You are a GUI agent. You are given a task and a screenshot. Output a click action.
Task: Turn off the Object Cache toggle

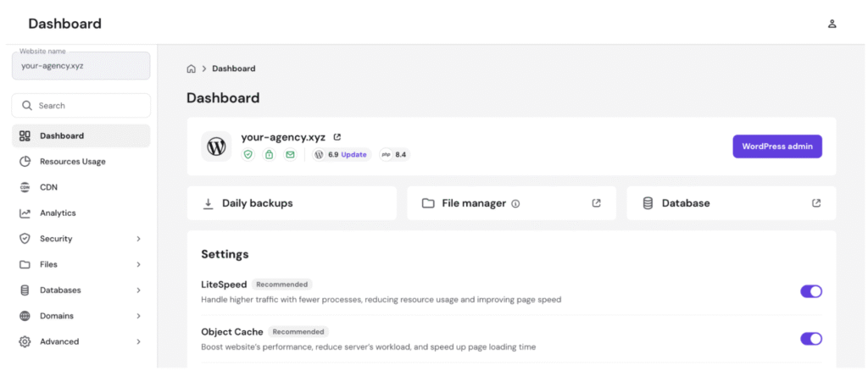811,339
